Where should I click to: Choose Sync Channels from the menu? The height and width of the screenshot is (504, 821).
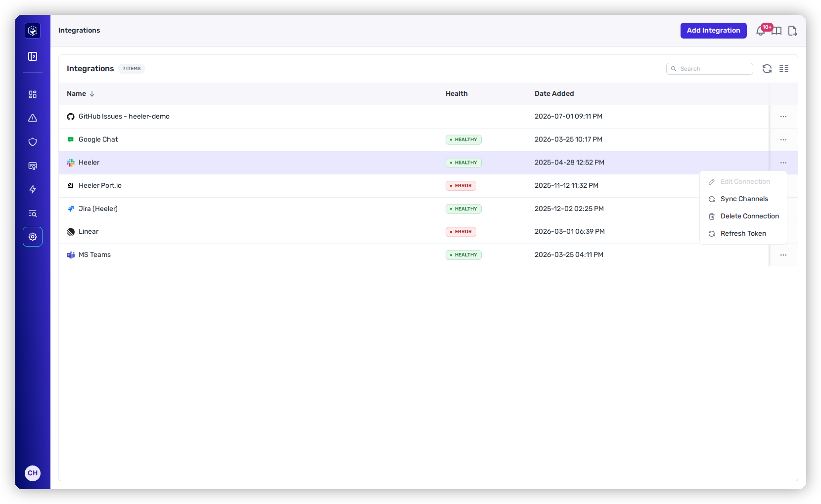743,199
